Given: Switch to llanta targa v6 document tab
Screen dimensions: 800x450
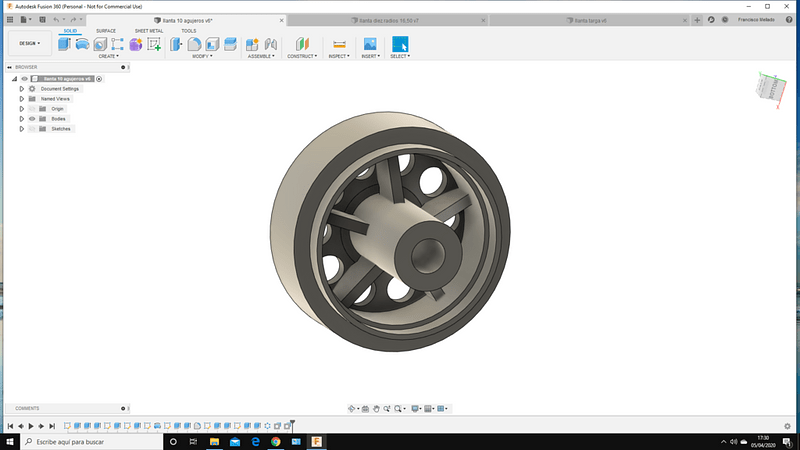Looking at the screenshot, I should tap(589, 20).
